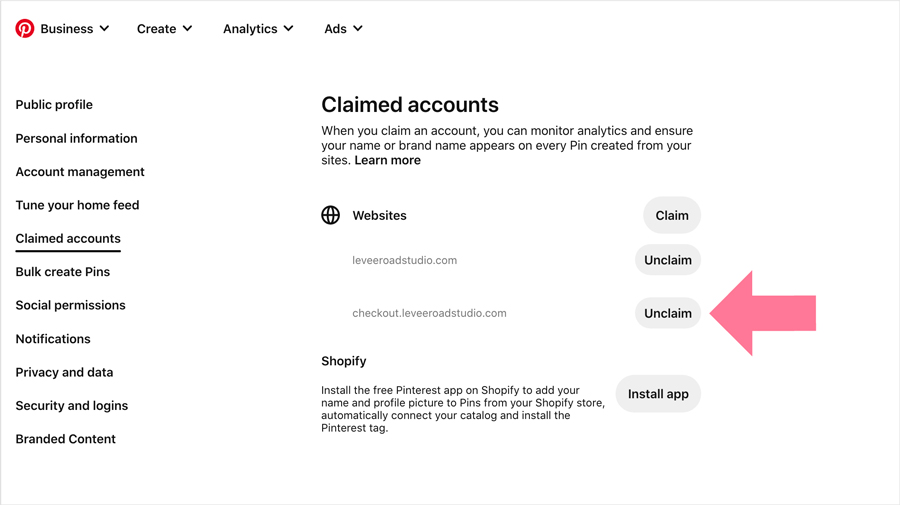The height and width of the screenshot is (505, 900).
Task: Unclaim leveeroadstudio.com website
Action: (667, 260)
